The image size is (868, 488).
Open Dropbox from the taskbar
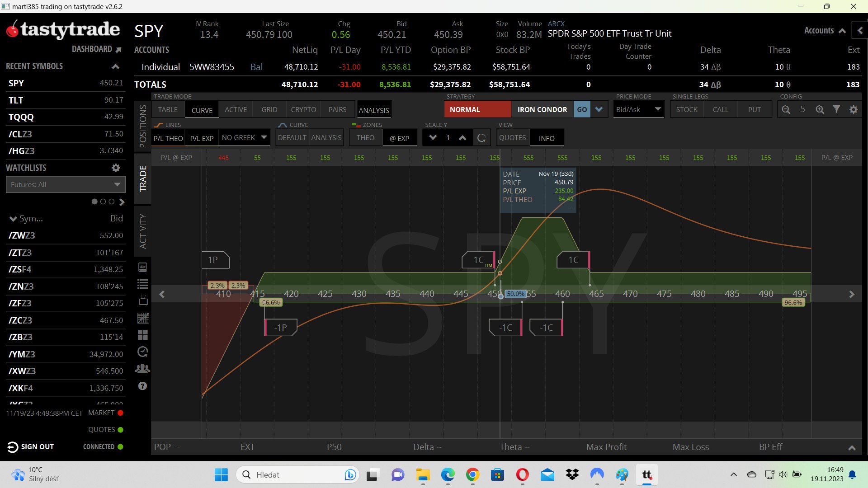coord(572,475)
